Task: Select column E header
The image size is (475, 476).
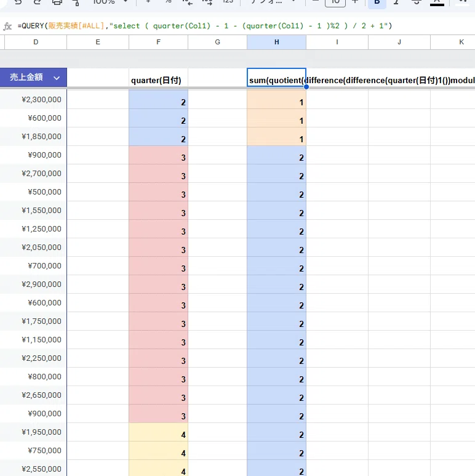Action: (x=98, y=42)
